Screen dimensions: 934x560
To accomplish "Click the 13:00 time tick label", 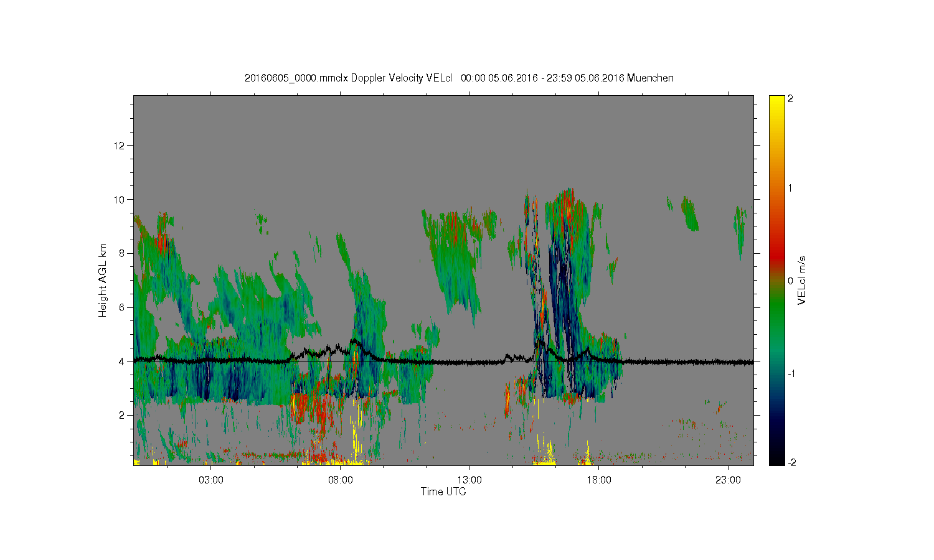I will coord(469,480).
